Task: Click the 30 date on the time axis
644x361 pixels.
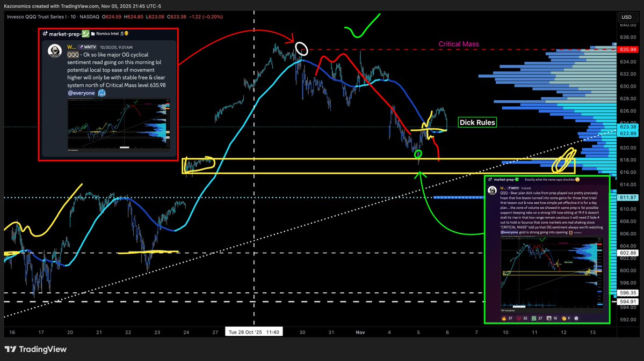Action: click(302, 332)
